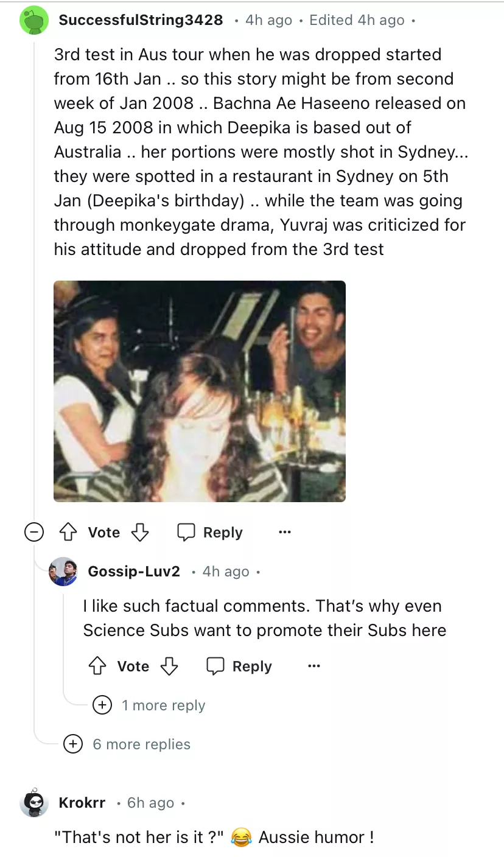Screen dimensions: 504x857
Task: Expand 6 more replies
Action: coord(73,744)
